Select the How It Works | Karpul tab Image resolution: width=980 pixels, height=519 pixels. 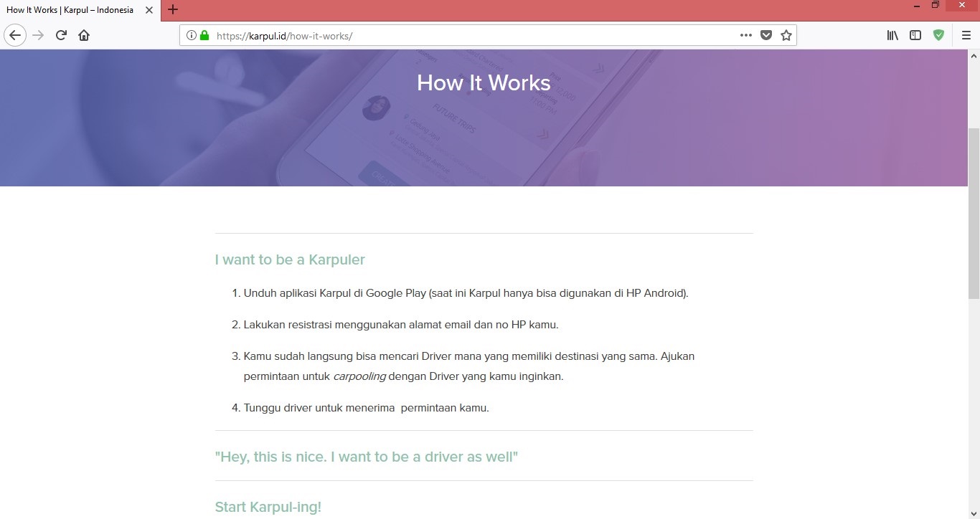click(x=70, y=10)
